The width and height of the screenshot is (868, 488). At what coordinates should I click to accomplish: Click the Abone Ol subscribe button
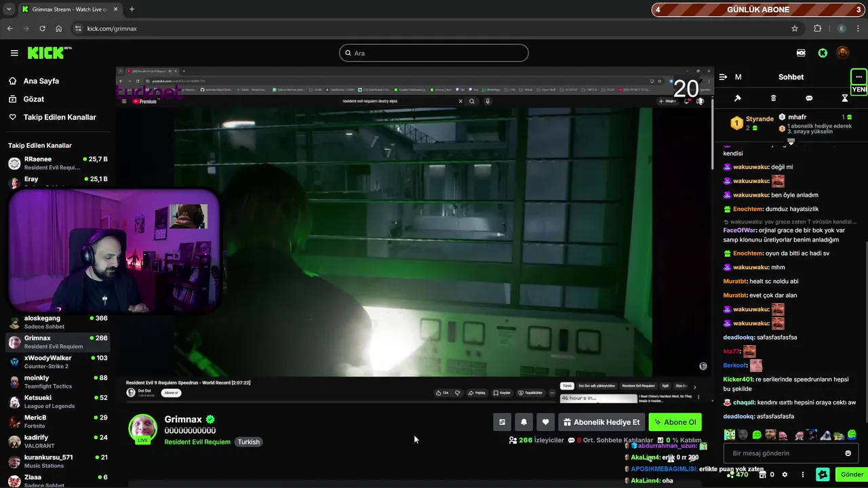[x=675, y=422]
